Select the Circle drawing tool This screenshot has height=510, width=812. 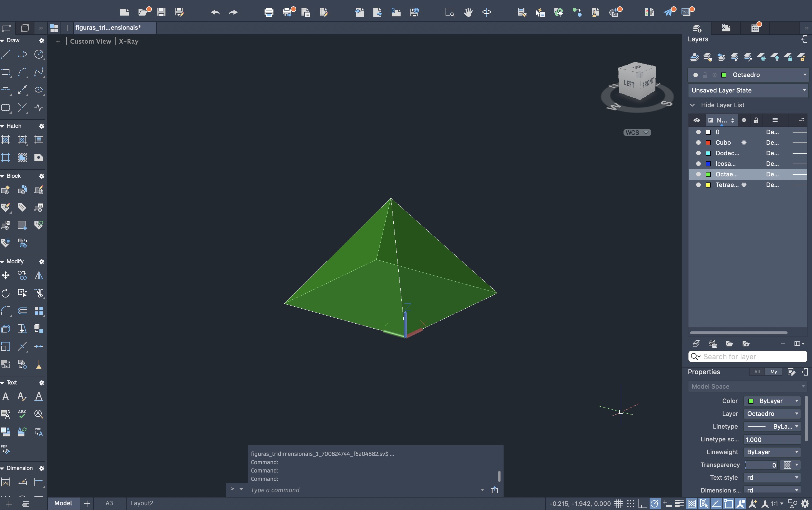(x=39, y=54)
